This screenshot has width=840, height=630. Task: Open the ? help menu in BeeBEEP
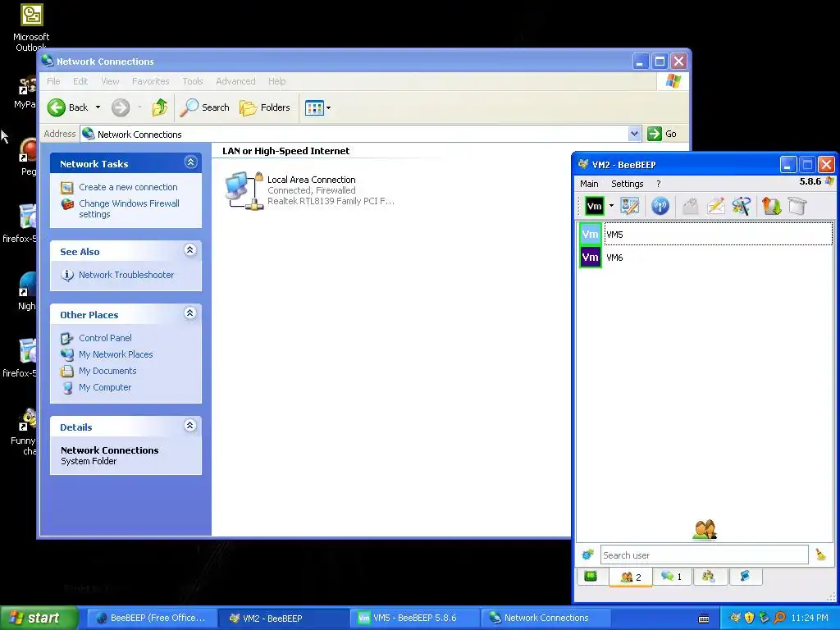pyautogui.click(x=659, y=184)
